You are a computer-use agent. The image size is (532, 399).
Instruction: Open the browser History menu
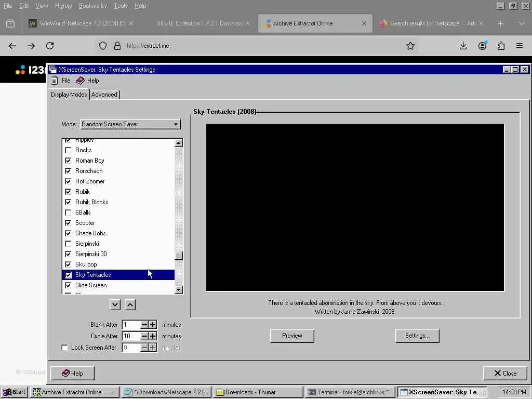click(63, 6)
